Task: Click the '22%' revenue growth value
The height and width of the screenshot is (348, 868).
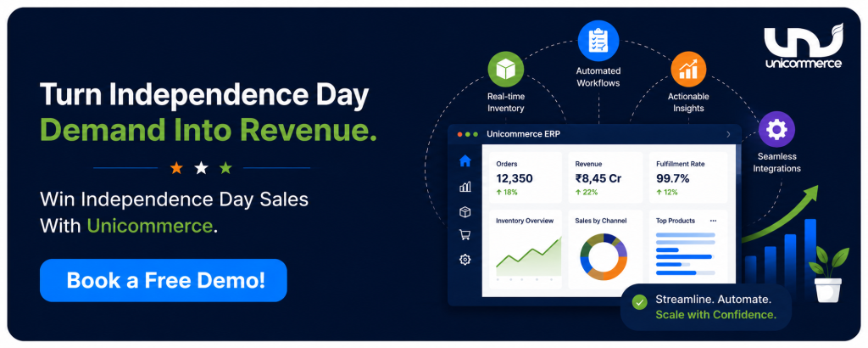Action: pyautogui.click(x=591, y=193)
